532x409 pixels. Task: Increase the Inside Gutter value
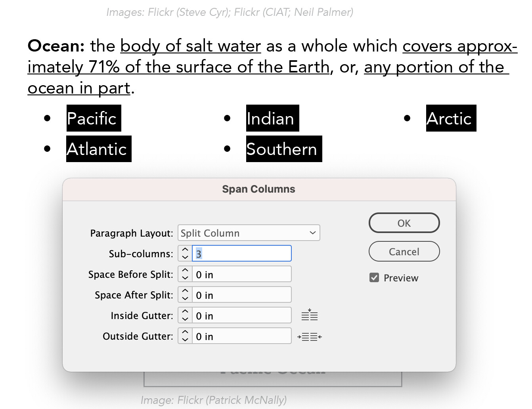pyautogui.click(x=185, y=312)
